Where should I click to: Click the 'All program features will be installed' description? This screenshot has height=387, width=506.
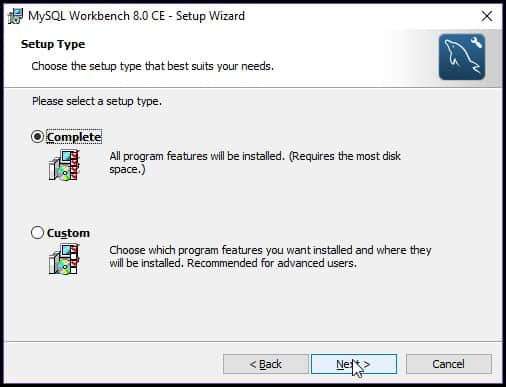(x=255, y=163)
